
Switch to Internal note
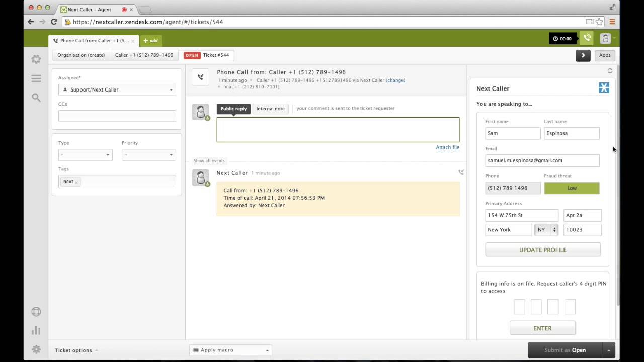pyautogui.click(x=270, y=109)
